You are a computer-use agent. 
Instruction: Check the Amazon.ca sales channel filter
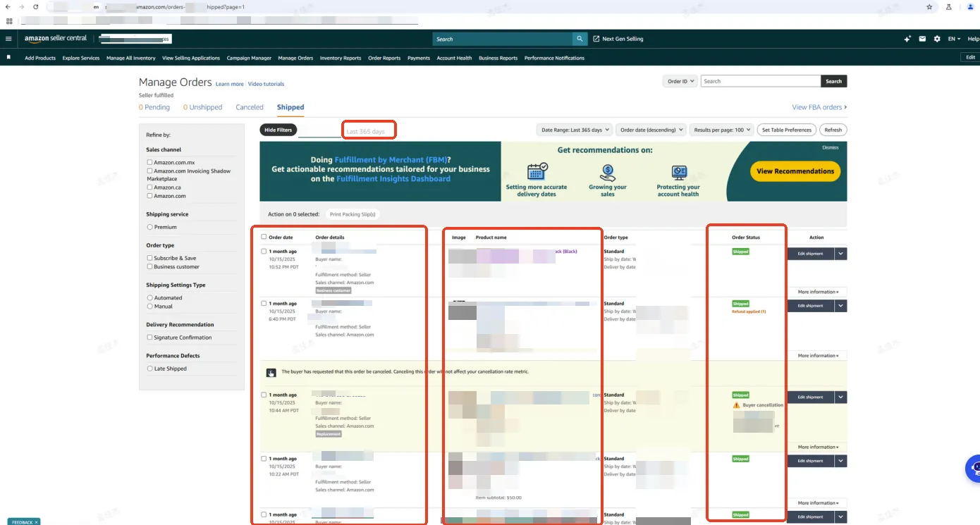coord(150,187)
